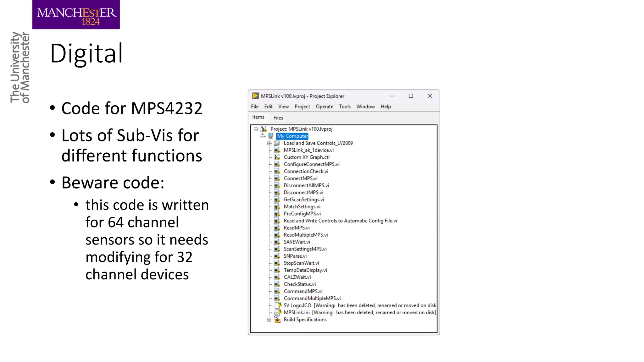Select CommandMPS.vi in the tree
644x362 pixels.
click(x=303, y=291)
